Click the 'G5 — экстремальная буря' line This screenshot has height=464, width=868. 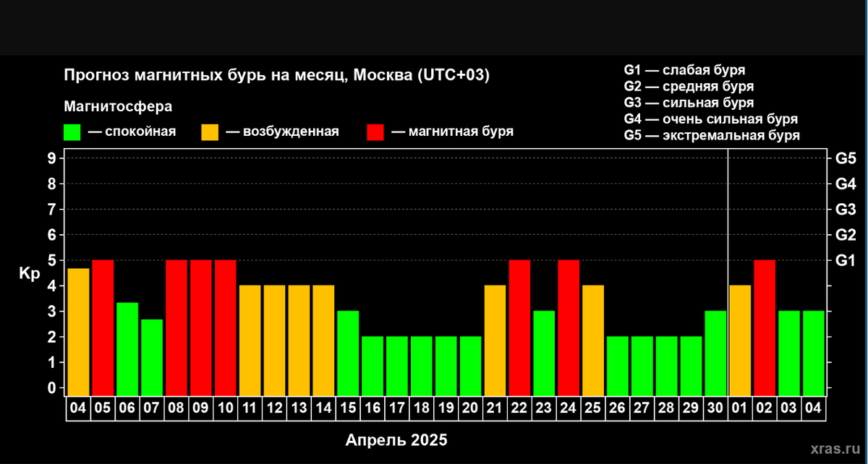[x=712, y=136]
